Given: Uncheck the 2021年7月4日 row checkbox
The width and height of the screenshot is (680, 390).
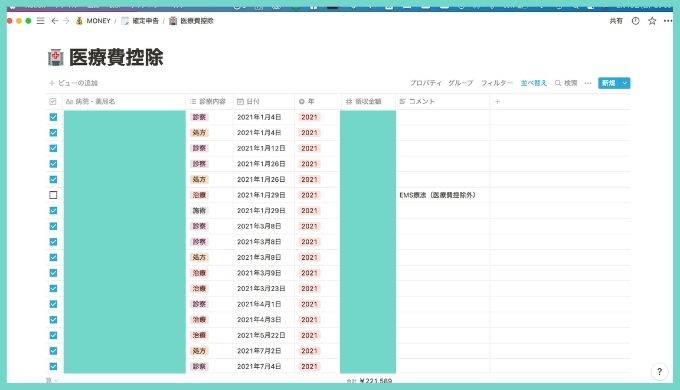Looking at the screenshot, I should pyautogui.click(x=53, y=367).
